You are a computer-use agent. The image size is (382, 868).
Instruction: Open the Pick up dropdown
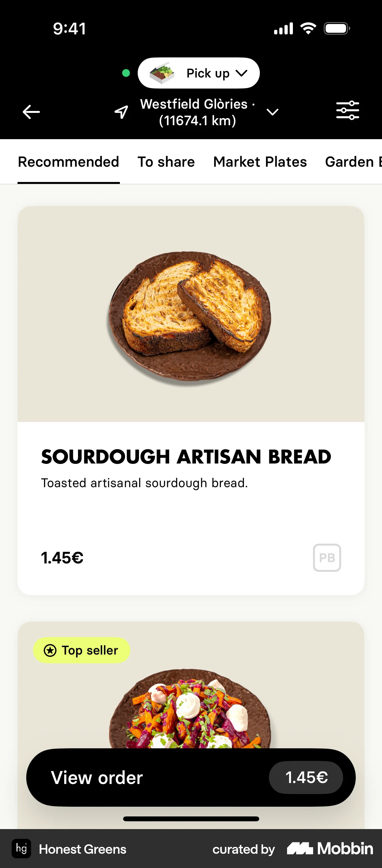(x=217, y=73)
